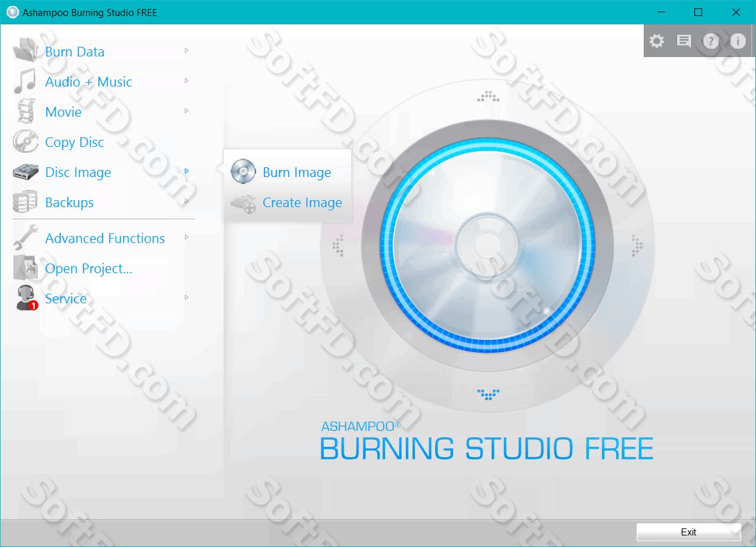Click the Burn Data folder icon
This screenshot has width=756, height=547.
tap(26, 50)
